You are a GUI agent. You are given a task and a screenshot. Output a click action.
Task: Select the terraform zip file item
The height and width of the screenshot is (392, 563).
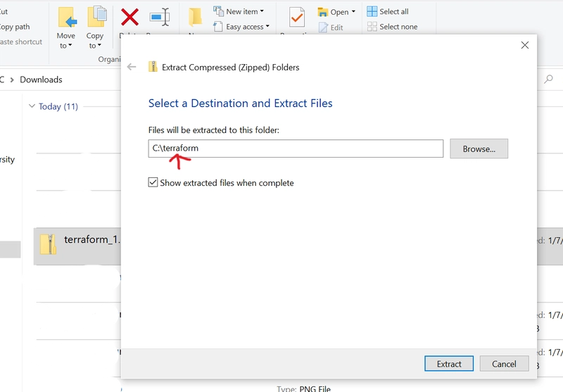pyautogui.click(x=77, y=246)
